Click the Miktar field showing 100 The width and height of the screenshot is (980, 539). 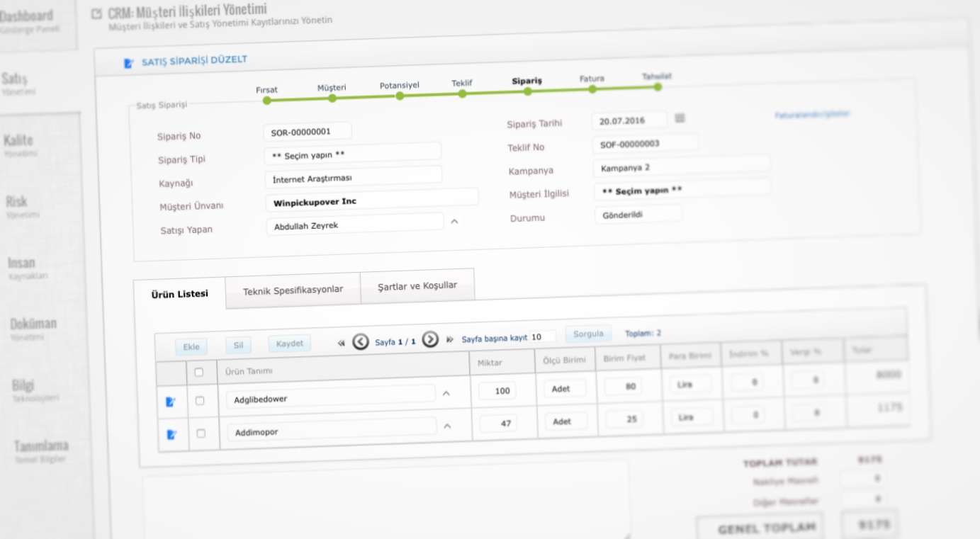pos(497,390)
